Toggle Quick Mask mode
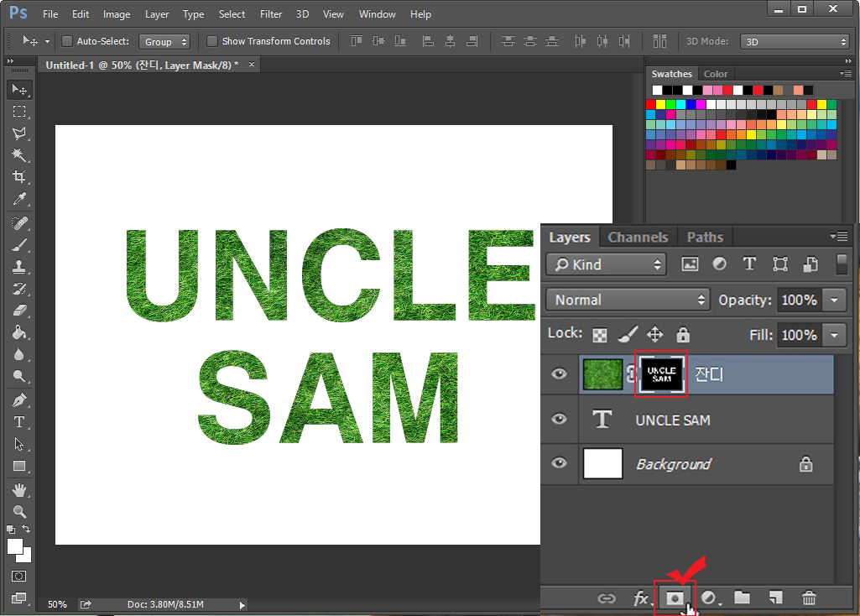Screen dimensions: 860x616 [x=18, y=576]
